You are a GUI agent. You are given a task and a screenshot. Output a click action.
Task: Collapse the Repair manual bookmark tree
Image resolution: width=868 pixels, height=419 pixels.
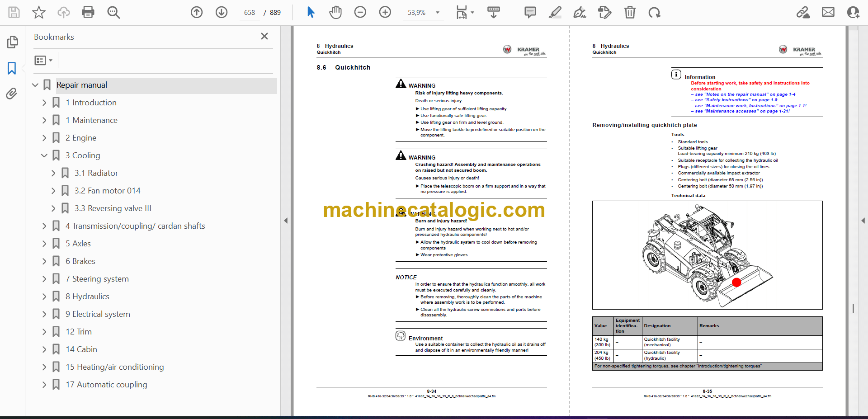[x=35, y=85]
